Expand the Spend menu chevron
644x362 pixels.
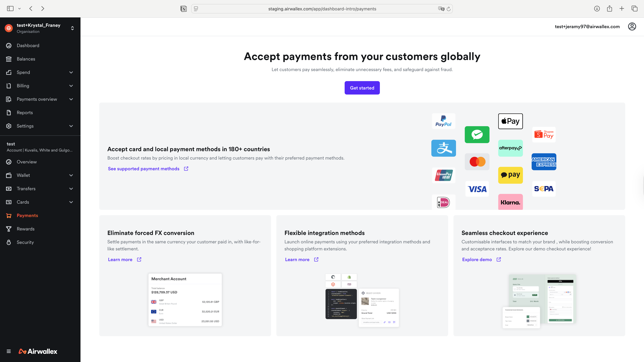pyautogui.click(x=71, y=72)
